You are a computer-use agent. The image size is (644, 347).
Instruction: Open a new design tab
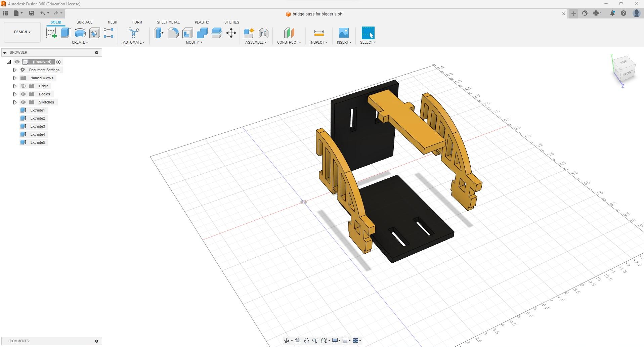573,13
